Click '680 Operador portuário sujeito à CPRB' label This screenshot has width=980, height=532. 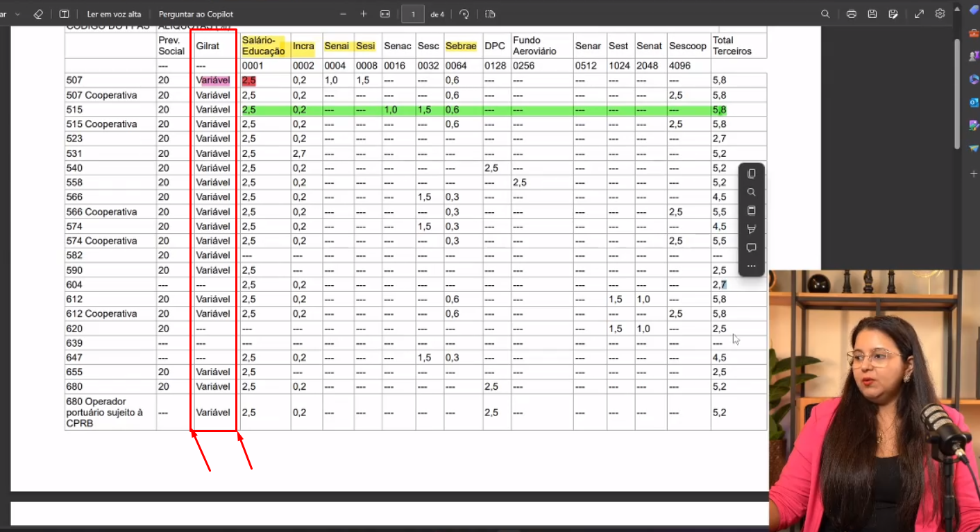[105, 412]
